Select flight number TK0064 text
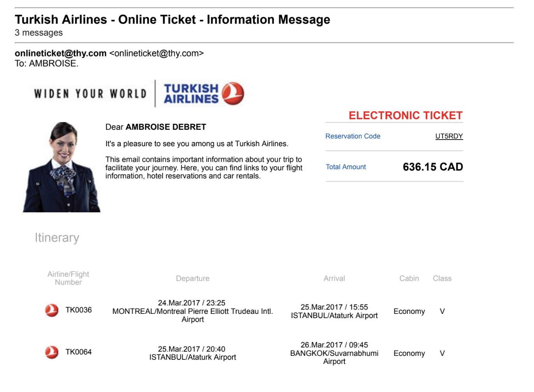 point(79,352)
